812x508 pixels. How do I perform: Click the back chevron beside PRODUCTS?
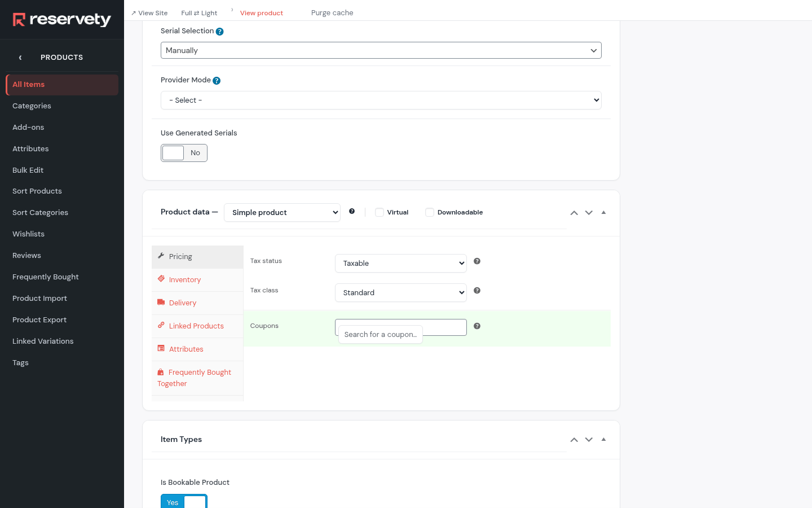click(20, 58)
